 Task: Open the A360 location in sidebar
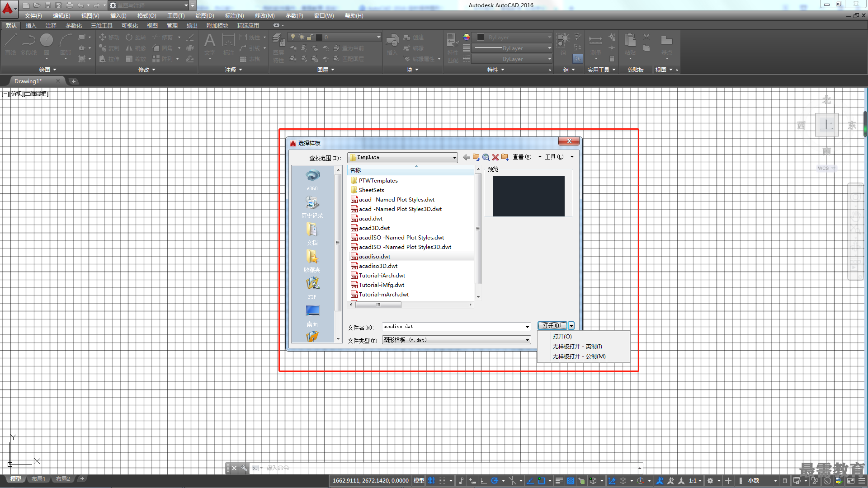312,180
